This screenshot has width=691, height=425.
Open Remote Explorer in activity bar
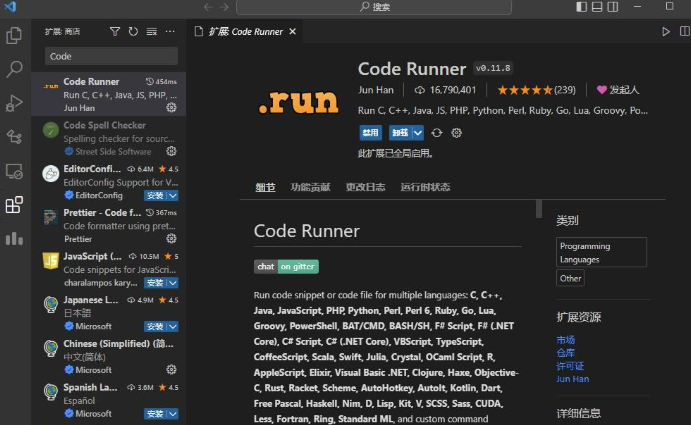click(14, 171)
